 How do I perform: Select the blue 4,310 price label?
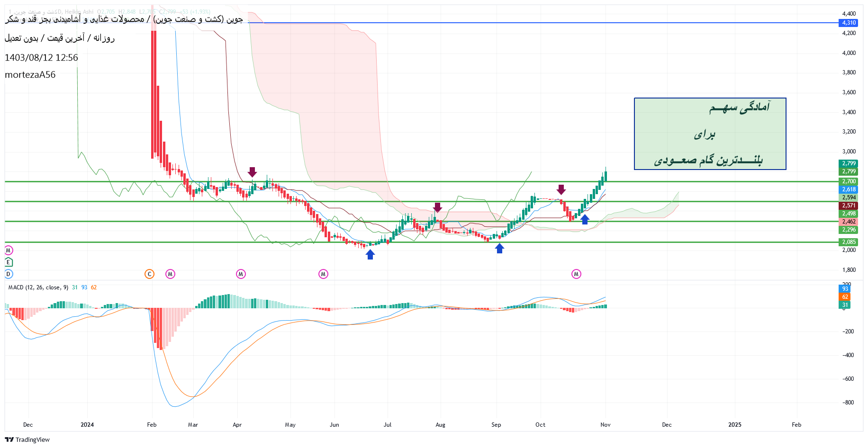[x=849, y=23]
